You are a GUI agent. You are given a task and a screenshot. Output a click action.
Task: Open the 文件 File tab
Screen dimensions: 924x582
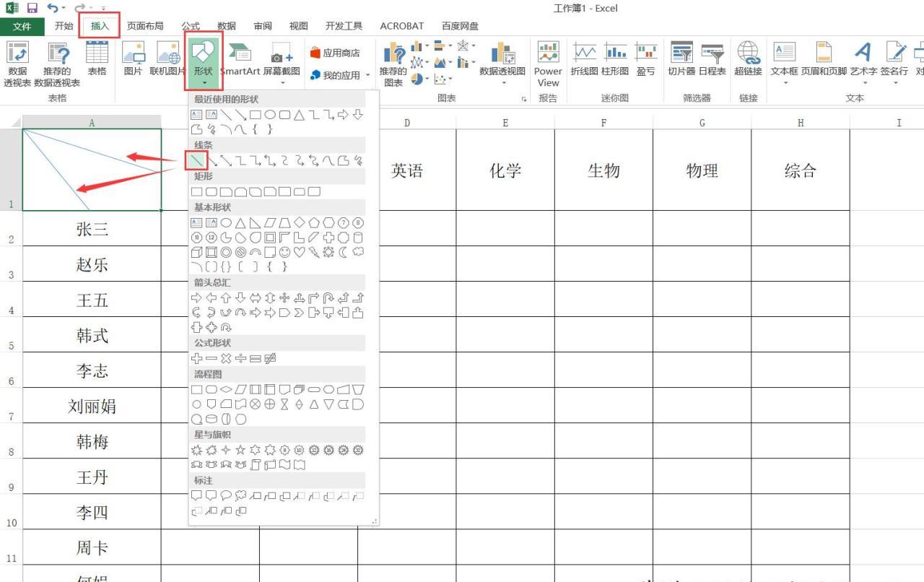click(22, 26)
